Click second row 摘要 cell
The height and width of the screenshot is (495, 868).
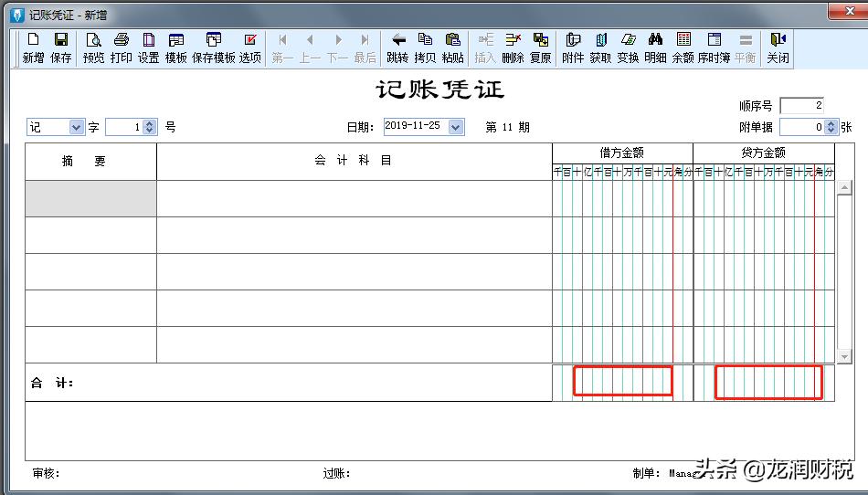pyautogui.click(x=90, y=235)
